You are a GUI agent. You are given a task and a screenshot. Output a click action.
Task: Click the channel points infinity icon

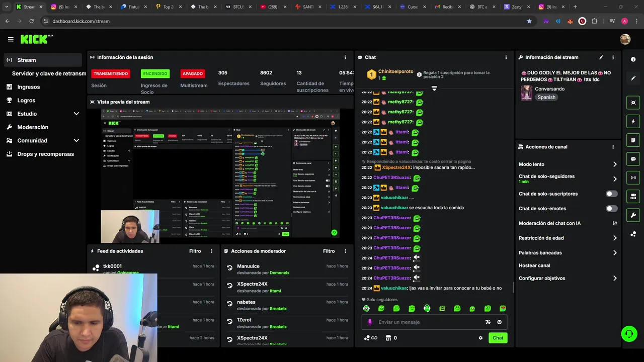pyautogui.click(x=370, y=338)
